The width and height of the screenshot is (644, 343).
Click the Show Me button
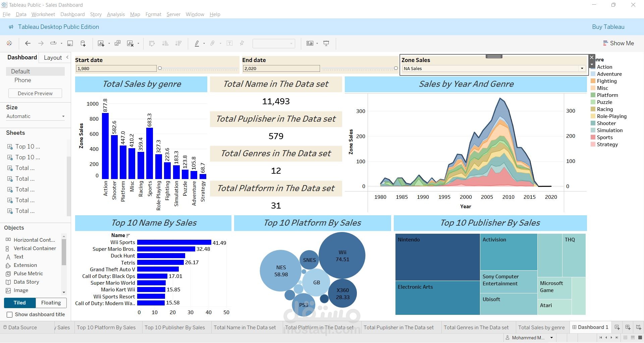(619, 43)
